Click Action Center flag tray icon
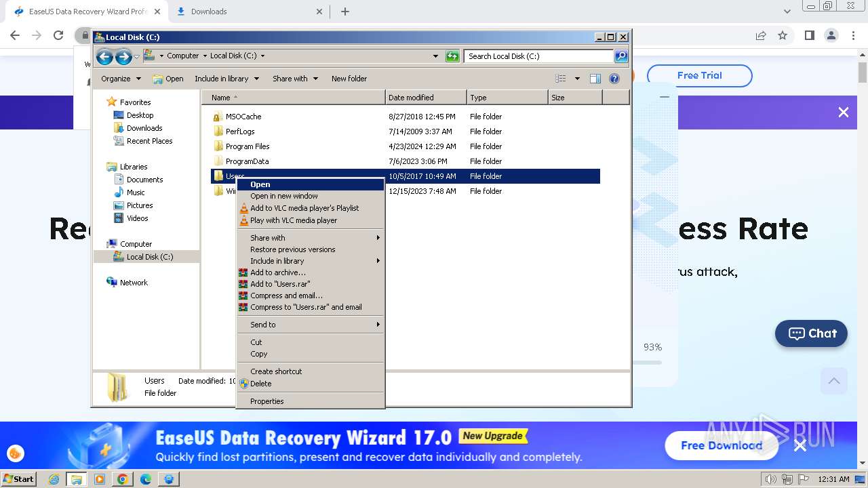This screenshot has height=488, width=868. 804,479
